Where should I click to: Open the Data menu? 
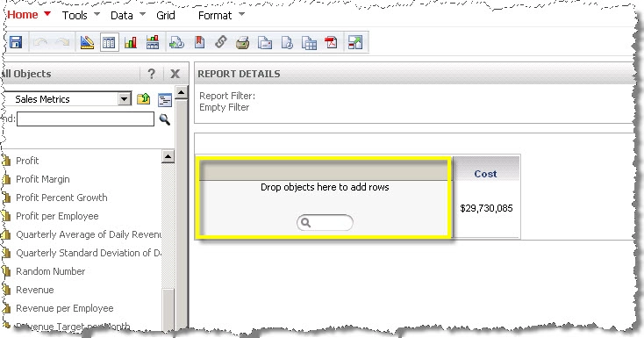pos(122,15)
